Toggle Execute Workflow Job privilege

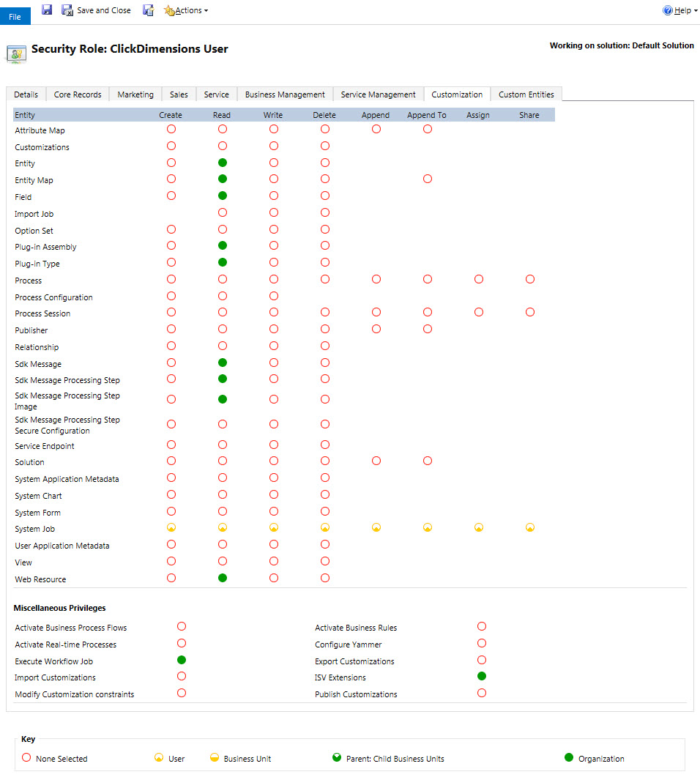pos(182,660)
